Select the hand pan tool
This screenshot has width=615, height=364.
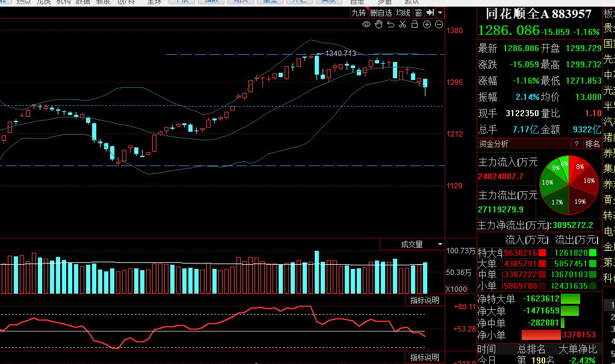pos(379,24)
